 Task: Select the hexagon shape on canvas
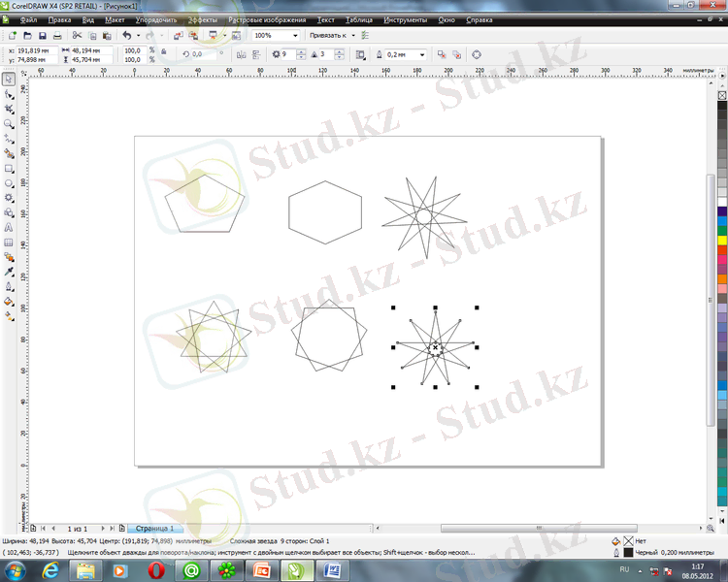(x=325, y=212)
